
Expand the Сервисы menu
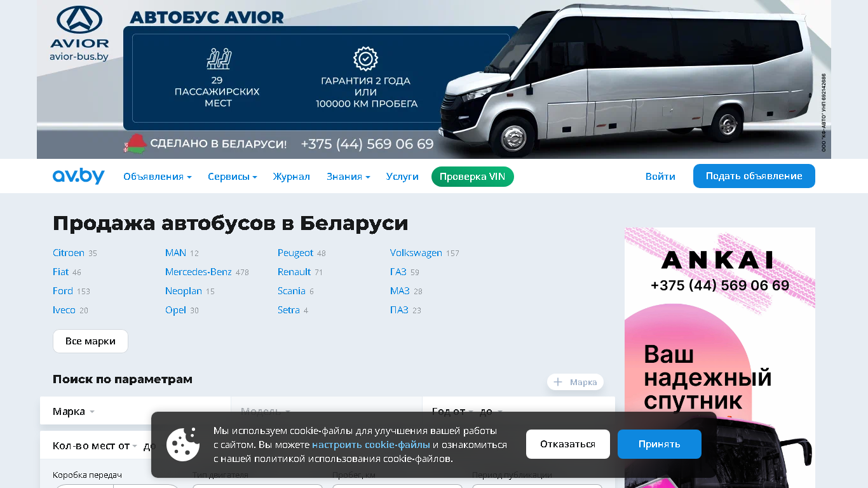point(233,177)
